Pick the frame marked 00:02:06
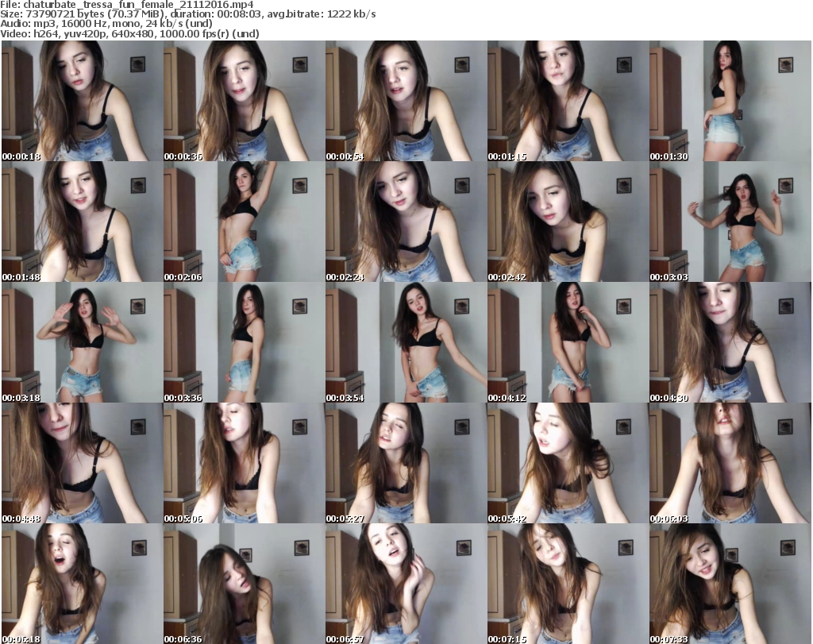Screen dimensions: 813x644 (244, 222)
